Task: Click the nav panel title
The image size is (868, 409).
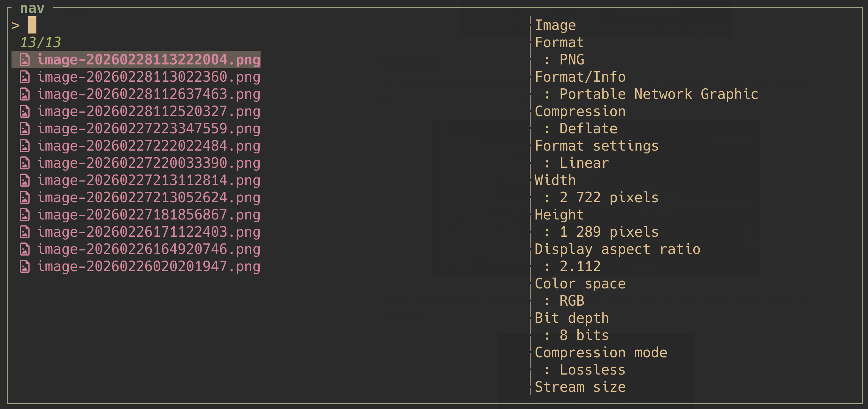Action: [32, 8]
